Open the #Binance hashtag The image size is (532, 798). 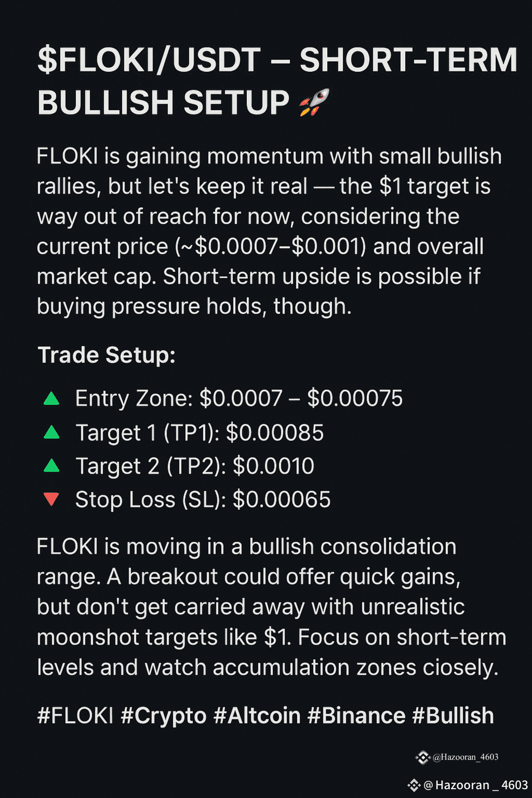click(x=356, y=716)
